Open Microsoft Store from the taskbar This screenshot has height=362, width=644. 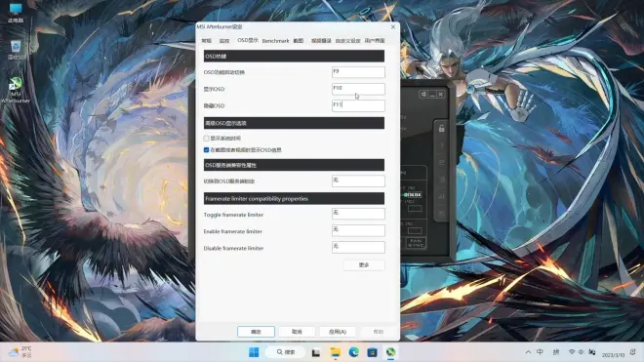[372, 352]
